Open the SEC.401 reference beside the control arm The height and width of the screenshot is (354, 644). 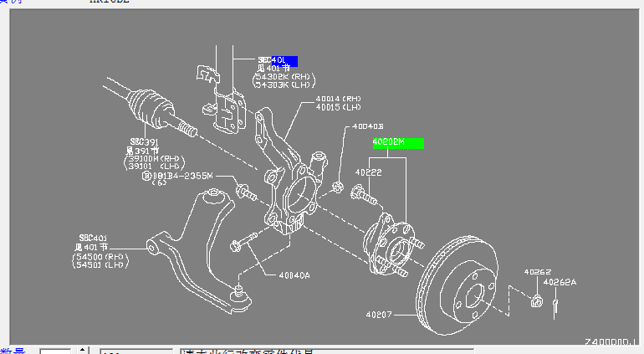[93, 238]
